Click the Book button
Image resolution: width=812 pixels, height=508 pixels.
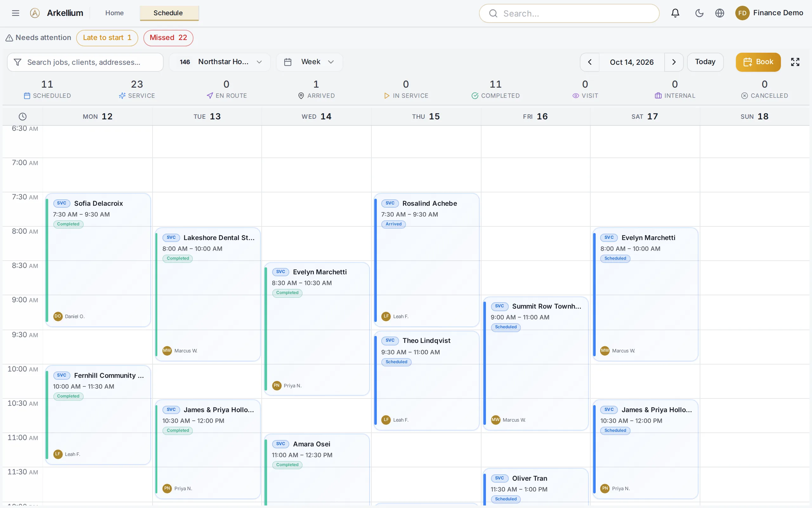pyautogui.click(x=758, y=62)
